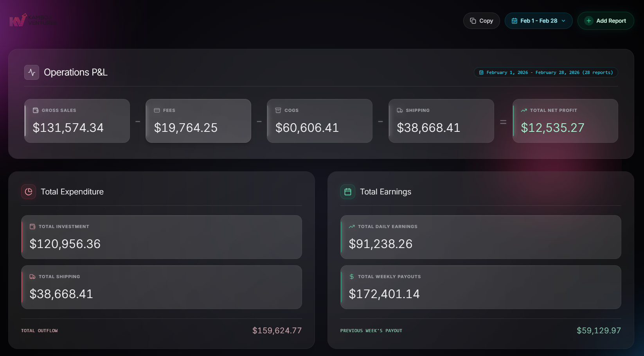Click the plus icon on Add Report
The image size is (644, 356).
click(x=589, y=21)
